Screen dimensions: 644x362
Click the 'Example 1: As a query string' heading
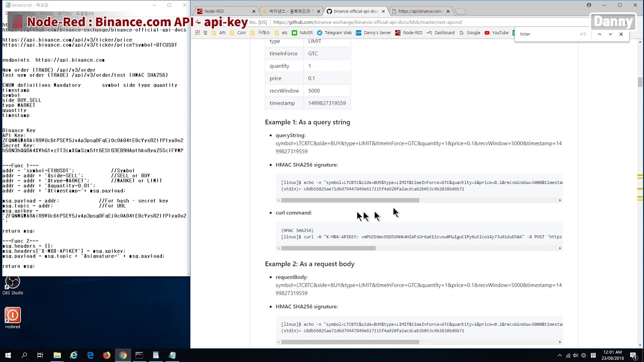click(307, 122)
